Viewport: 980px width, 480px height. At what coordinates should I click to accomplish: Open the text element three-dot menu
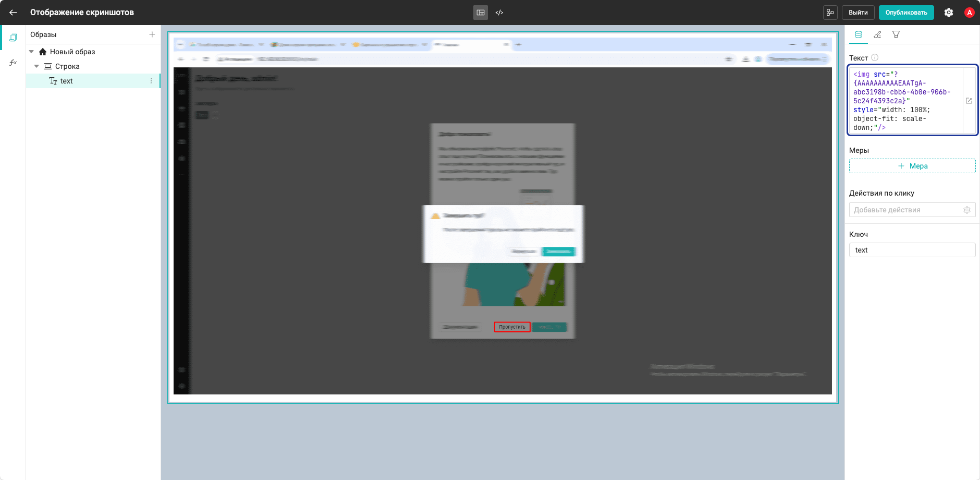coord(151,81)
